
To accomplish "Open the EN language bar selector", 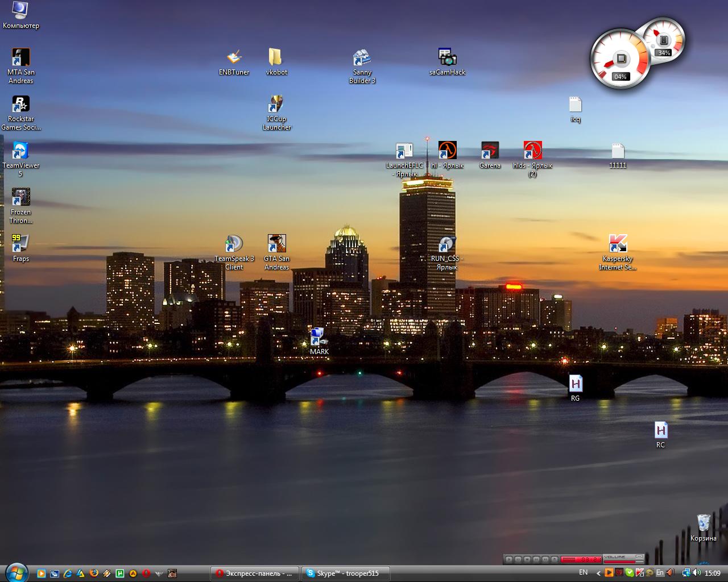I will (583, 573).
